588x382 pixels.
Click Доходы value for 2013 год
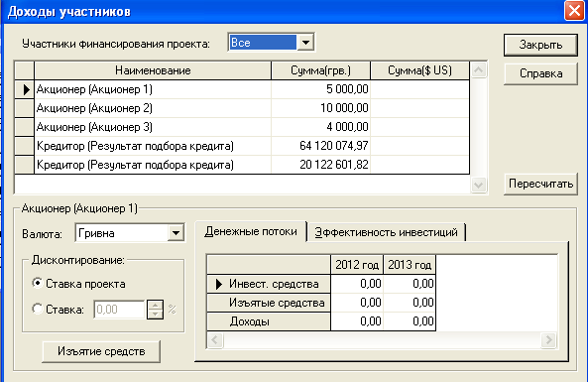(x=410, y=321)
